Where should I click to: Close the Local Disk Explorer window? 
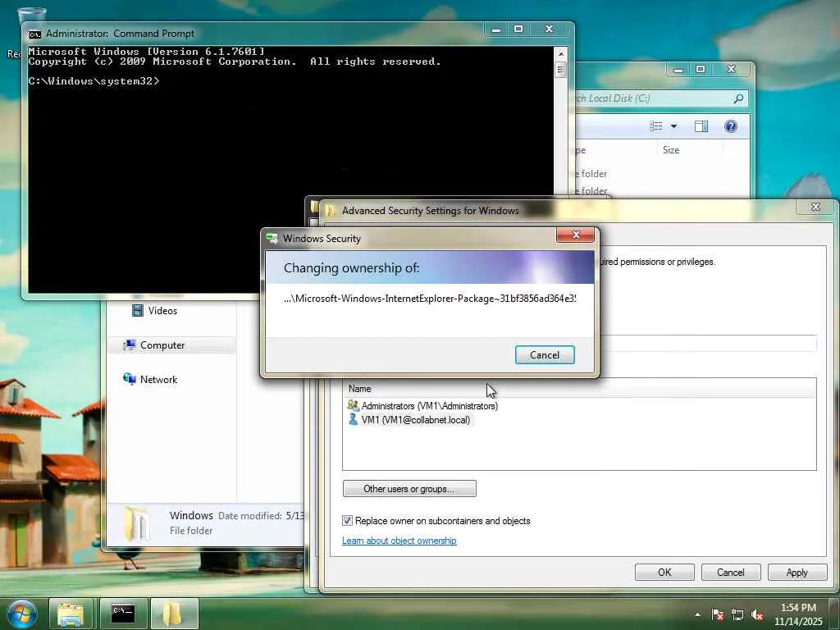731,70
